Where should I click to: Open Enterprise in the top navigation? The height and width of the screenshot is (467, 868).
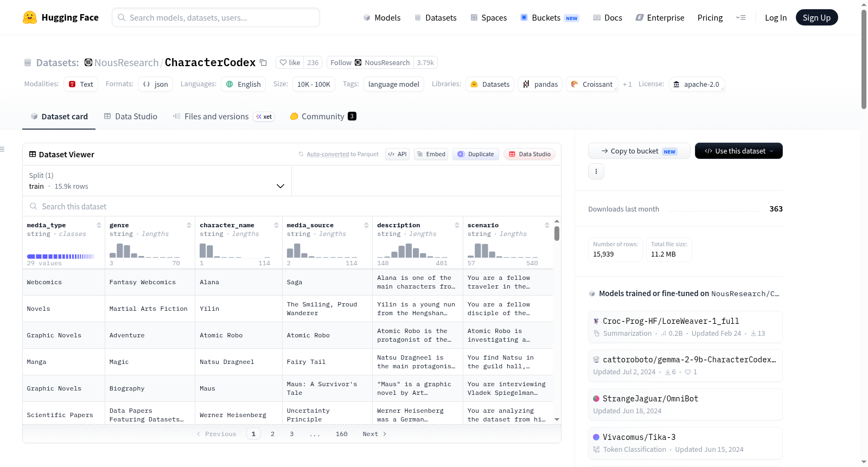[660, 17]
